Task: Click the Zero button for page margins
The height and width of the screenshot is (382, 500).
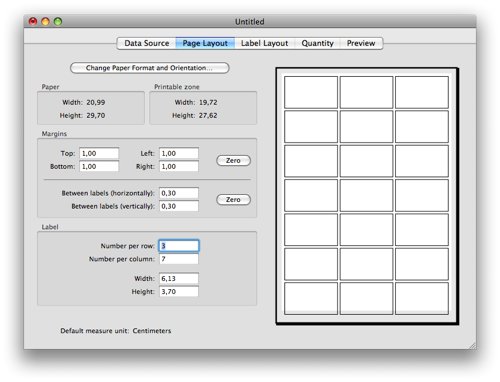Action: click(x=233, y=160)
